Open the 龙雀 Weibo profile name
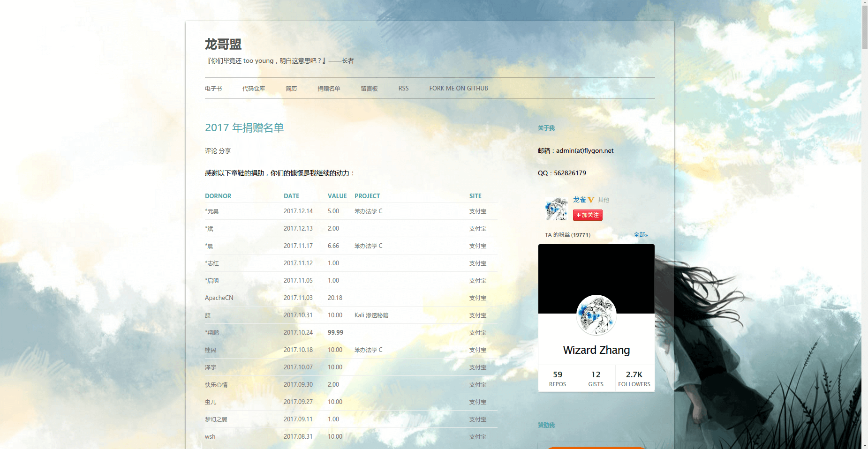The width and height of the screenshot is (868, 449). pyautogui.click(x=579, y=200)
